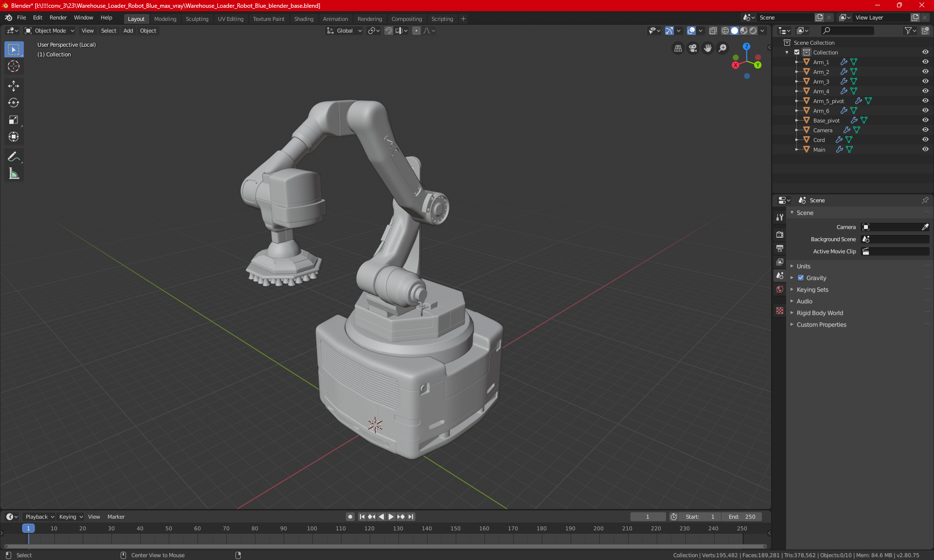
Task: Switch to the Modeling workspace tab
Action: tap(165, 19)
